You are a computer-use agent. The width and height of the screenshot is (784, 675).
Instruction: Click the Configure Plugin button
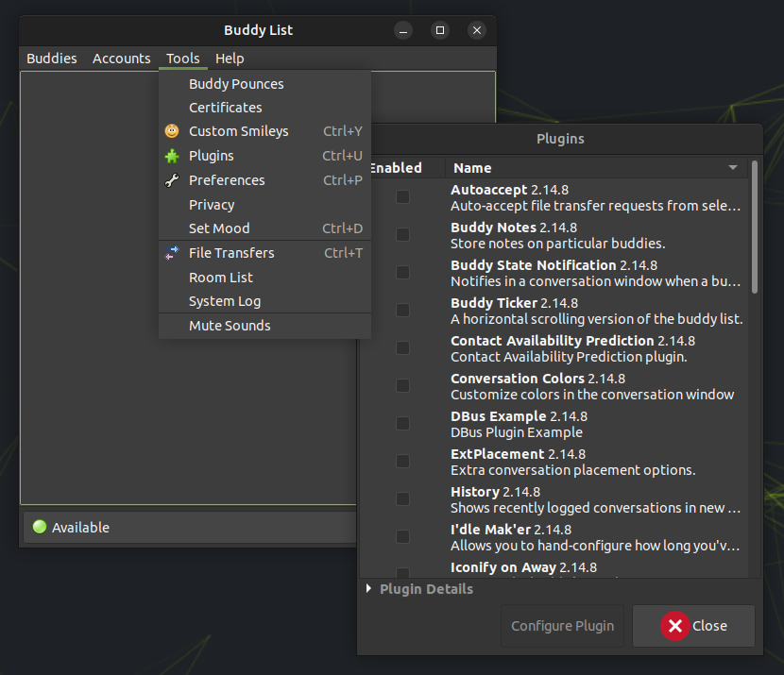(x=562, y=626)
